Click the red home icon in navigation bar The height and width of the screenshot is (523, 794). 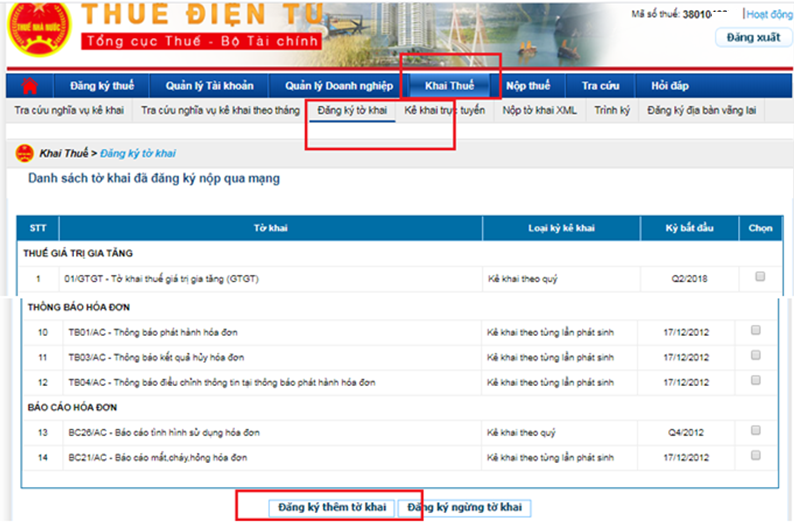click(29, 86)
